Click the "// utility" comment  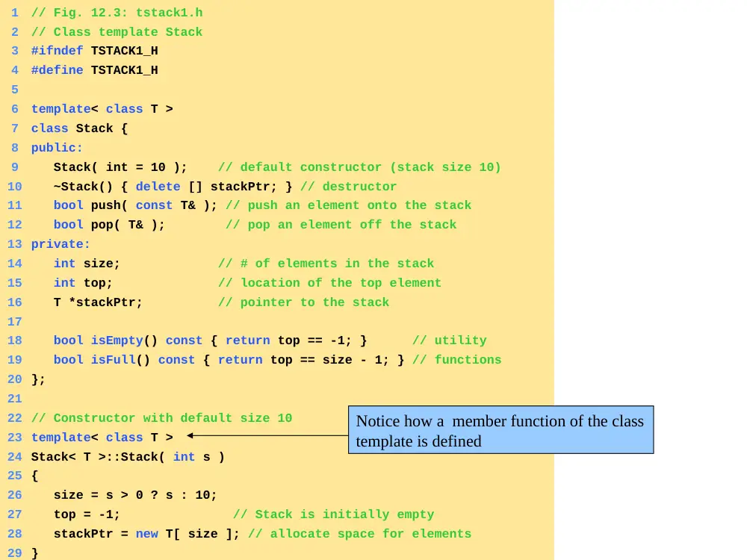(x=449, y=340)
